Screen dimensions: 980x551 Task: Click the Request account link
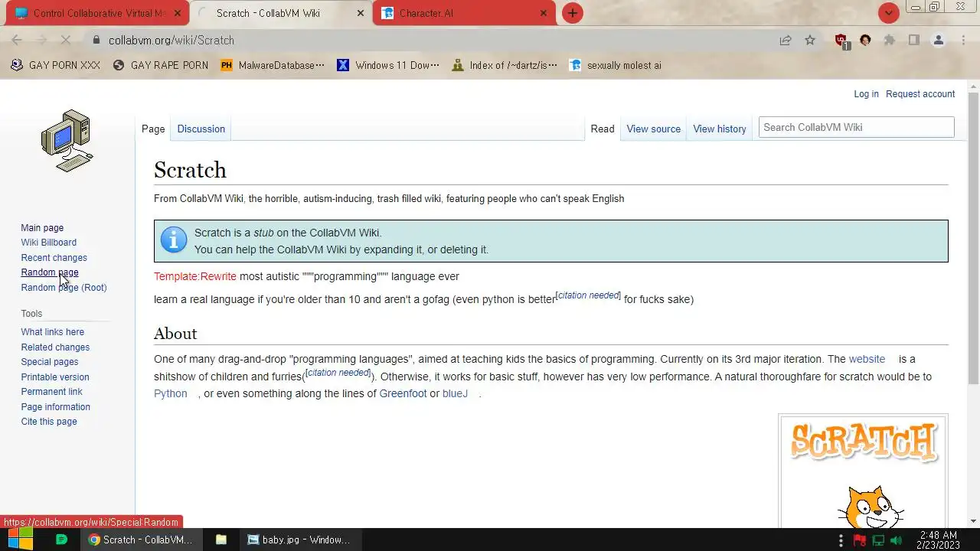point(920,94)
